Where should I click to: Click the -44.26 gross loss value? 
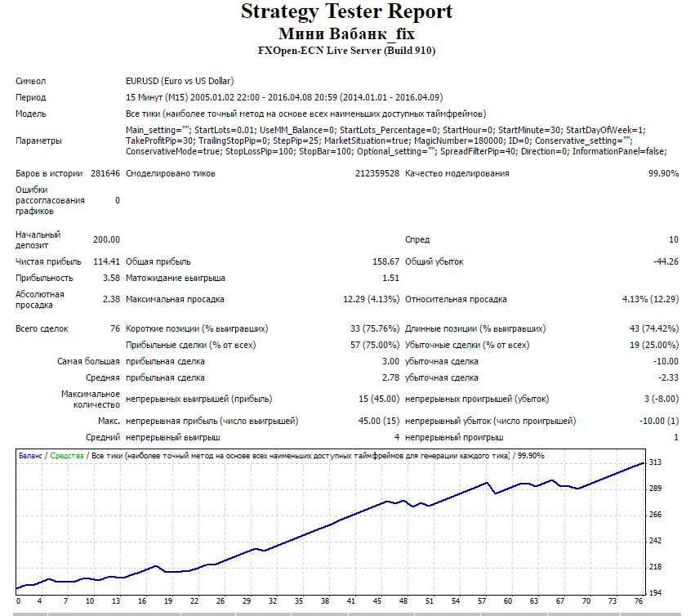(x=666, y=261)
